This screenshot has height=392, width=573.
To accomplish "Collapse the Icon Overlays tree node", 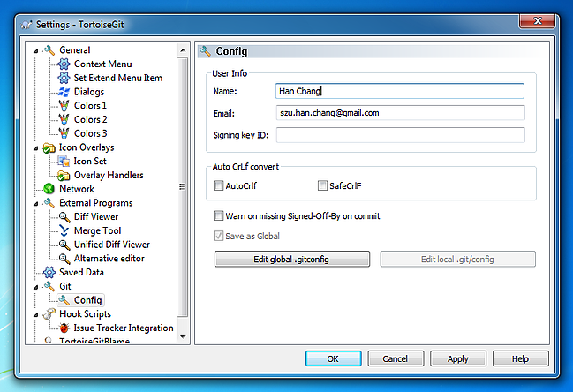I will tap(36, 148).
